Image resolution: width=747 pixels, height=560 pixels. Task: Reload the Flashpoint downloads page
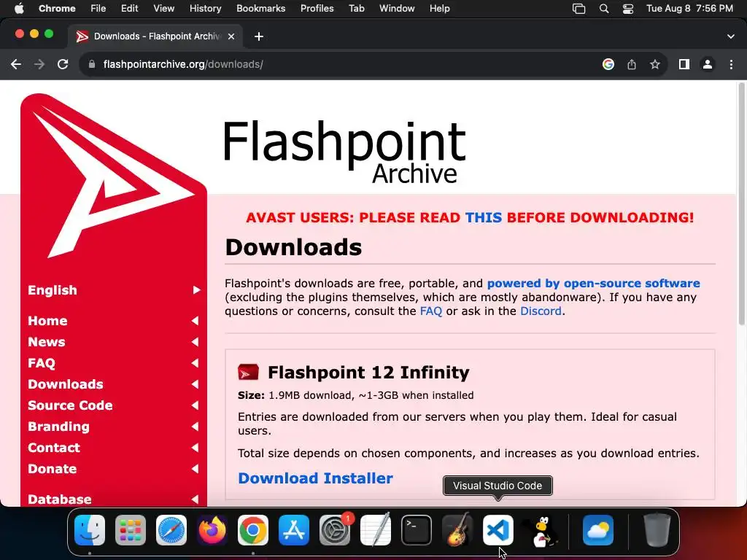point(63,64)
